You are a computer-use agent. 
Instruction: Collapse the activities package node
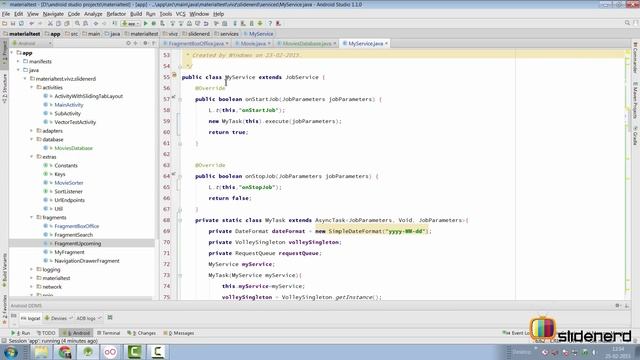coord(32,87)
